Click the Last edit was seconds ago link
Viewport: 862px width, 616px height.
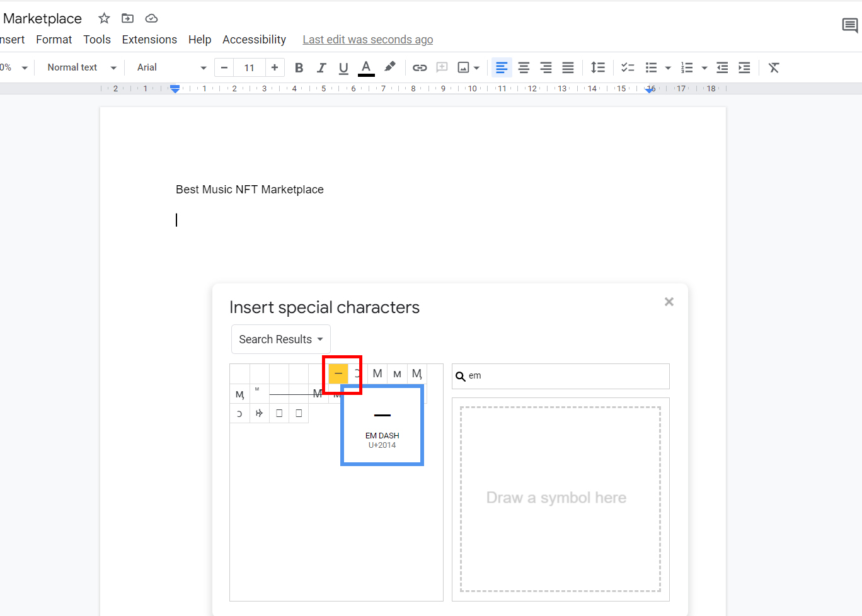367,39
